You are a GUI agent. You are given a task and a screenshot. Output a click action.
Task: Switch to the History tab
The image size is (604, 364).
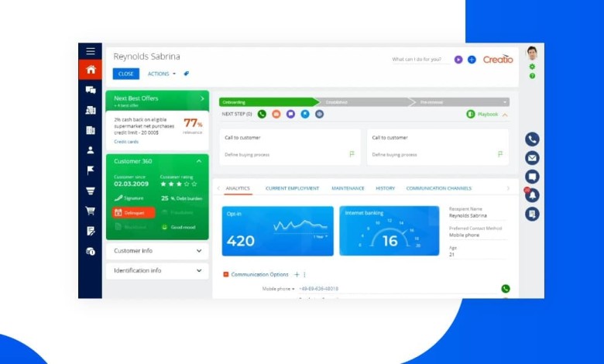point(385,188)
